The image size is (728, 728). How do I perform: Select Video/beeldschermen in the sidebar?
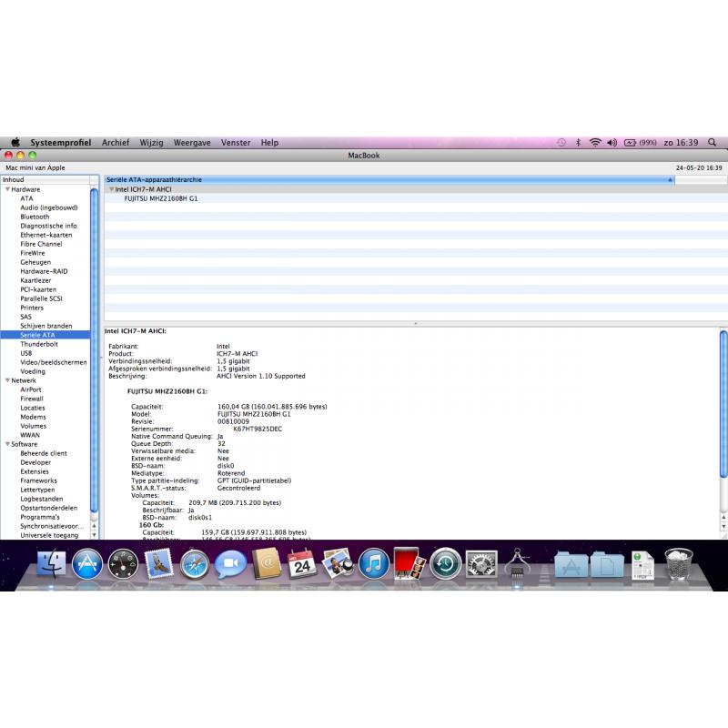click(x=54, y=362)
